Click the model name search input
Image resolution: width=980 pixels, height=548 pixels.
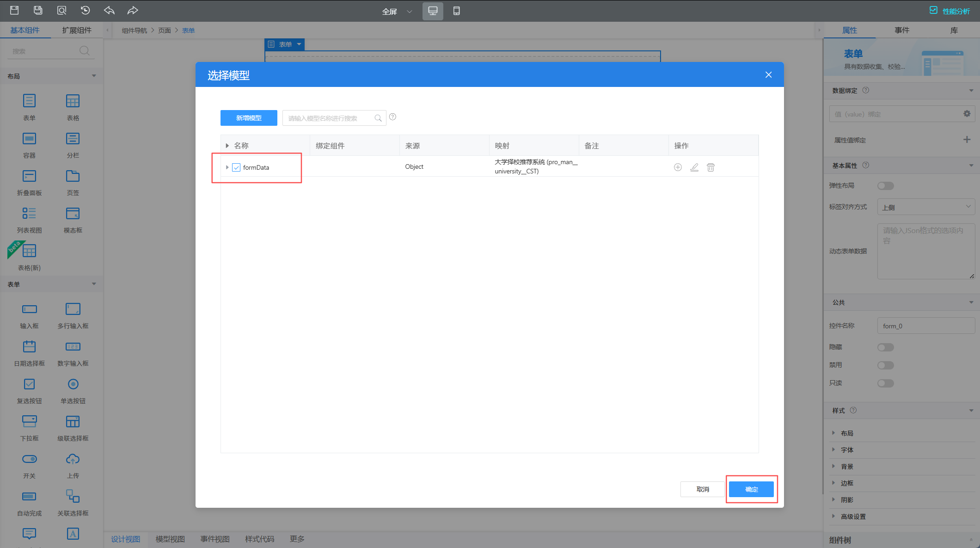point(329,118)
